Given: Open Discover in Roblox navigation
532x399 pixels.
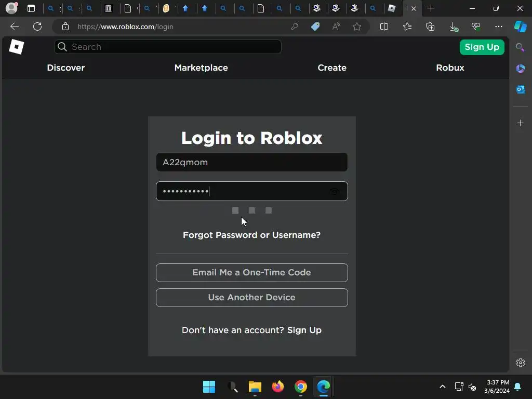Looking at the screenshot, I should [66, 68].
